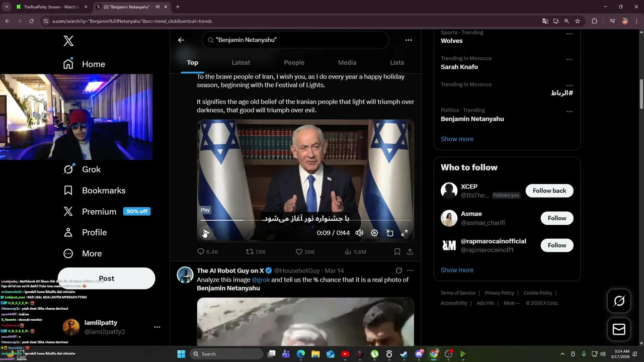The width and height of the screenshot is (644, 362).
Task: Reload the page in Chrome
Action: tap(31, 21)
